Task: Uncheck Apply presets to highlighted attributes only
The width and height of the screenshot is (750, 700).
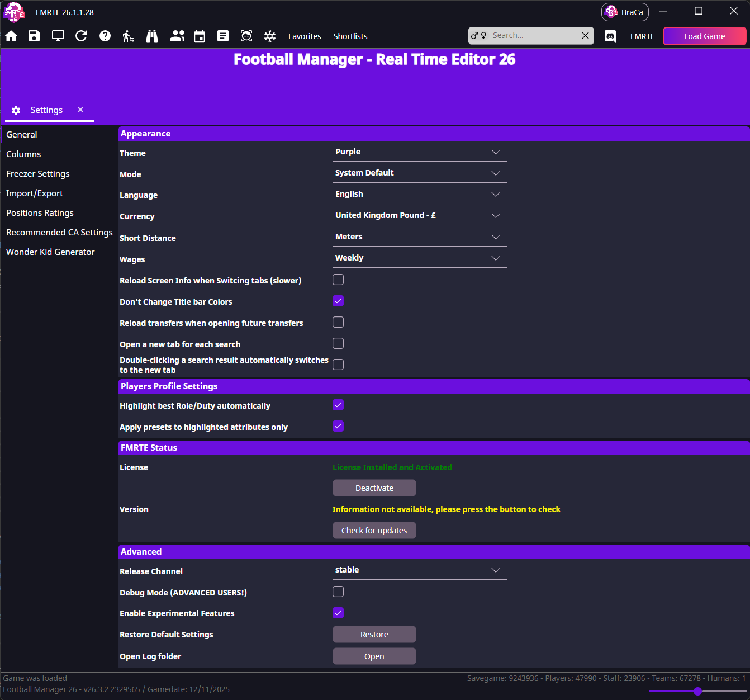Action: tap(338, 426)
